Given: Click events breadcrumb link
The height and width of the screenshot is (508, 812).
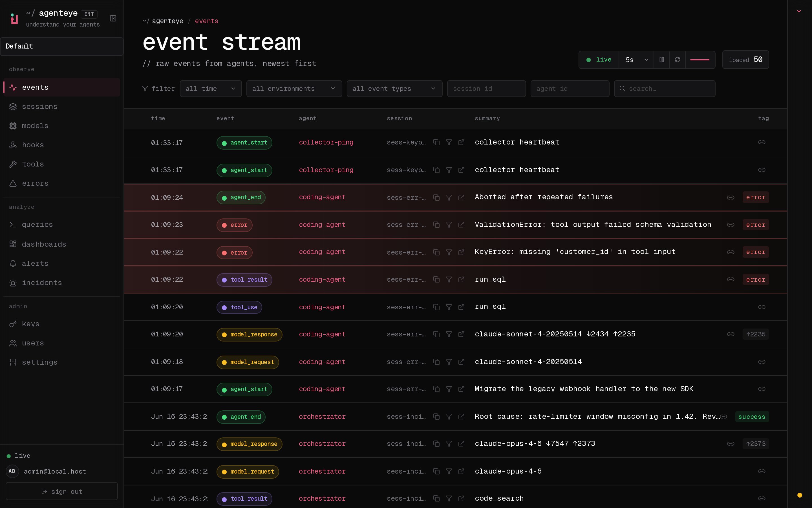Looking at the screenshot, I should (206, 21).
